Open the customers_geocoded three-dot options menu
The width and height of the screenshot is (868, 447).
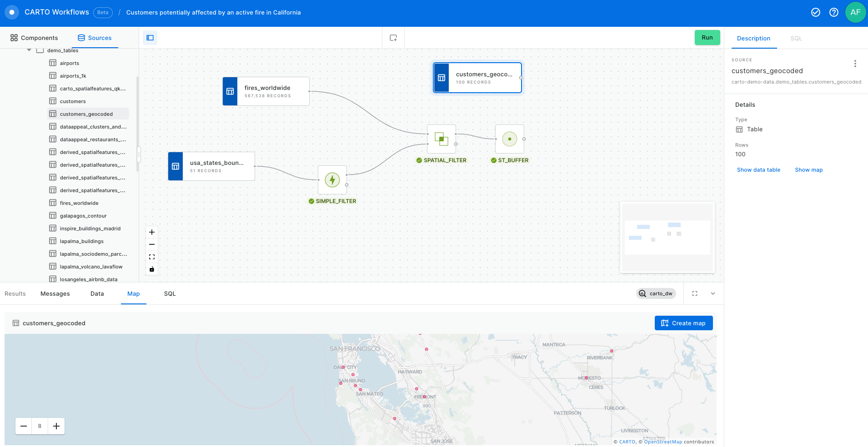855,64
